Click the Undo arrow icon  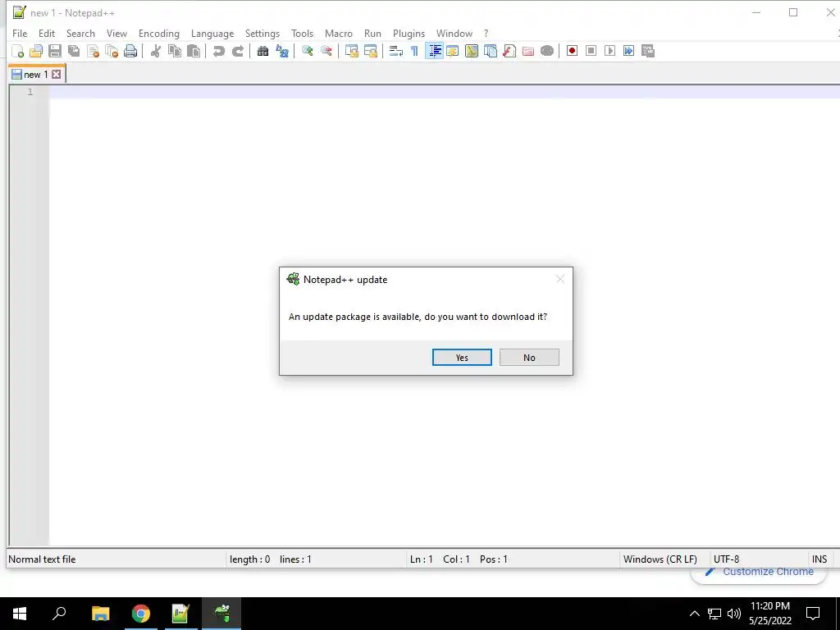coord(218,52)
